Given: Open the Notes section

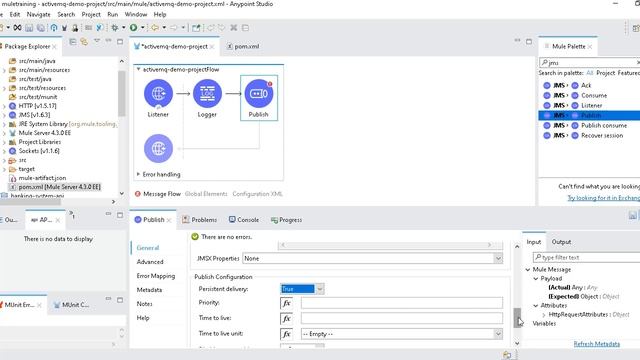Looking at the screenshot, I should [144, 304].
